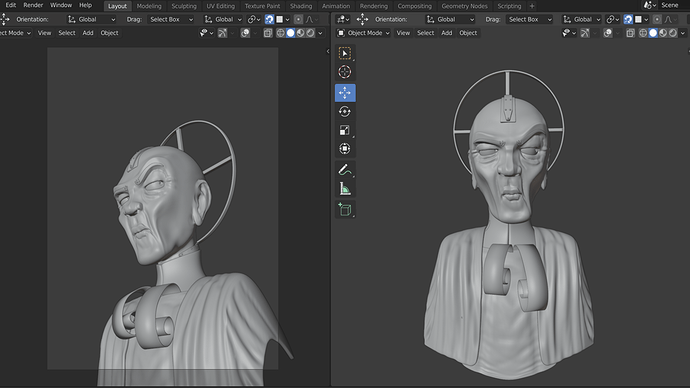
Task: Toggle gizmo display in the right viewport
Action: point(584,33)
